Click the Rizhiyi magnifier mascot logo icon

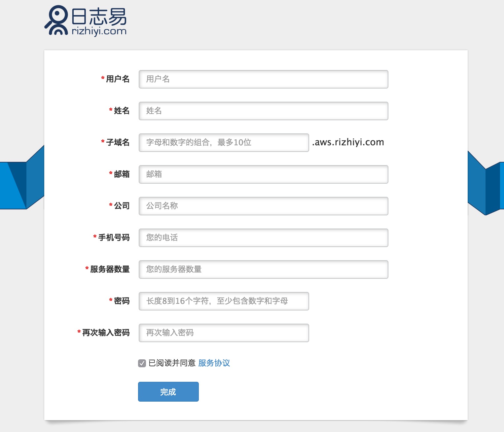[x=57, y=20]
